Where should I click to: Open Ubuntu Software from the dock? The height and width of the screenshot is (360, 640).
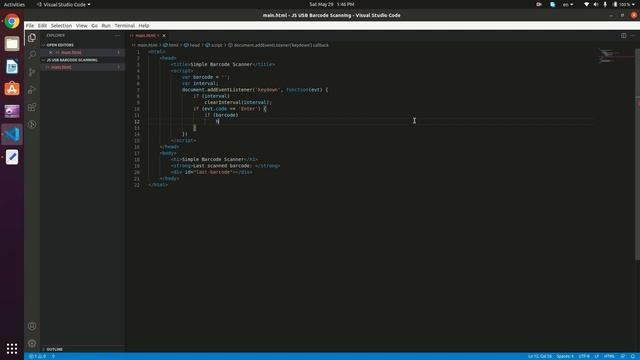[x=12, y=89]
